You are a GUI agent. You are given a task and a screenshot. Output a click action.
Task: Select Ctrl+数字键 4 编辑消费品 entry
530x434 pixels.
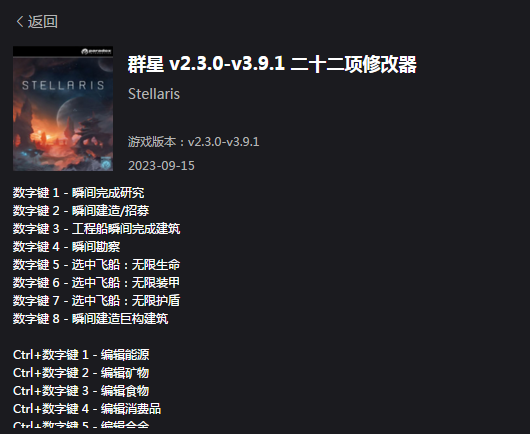(x=87, y=409)
